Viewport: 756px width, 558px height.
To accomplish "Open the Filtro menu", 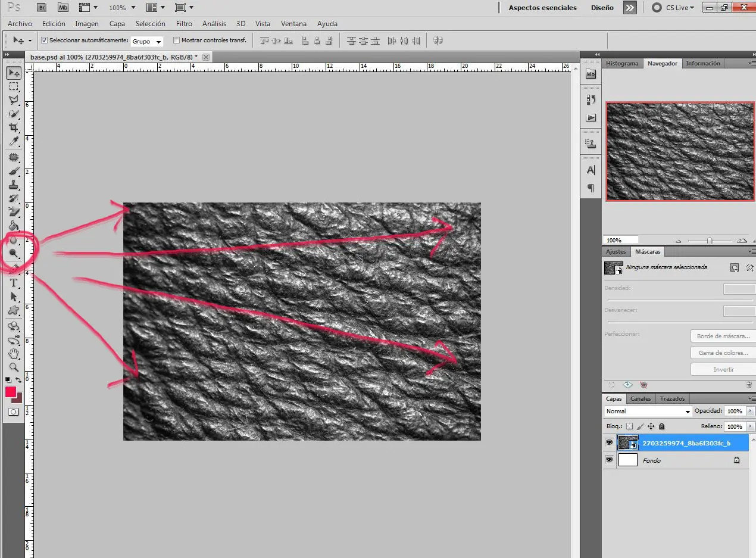I will [x=184, y=24].
